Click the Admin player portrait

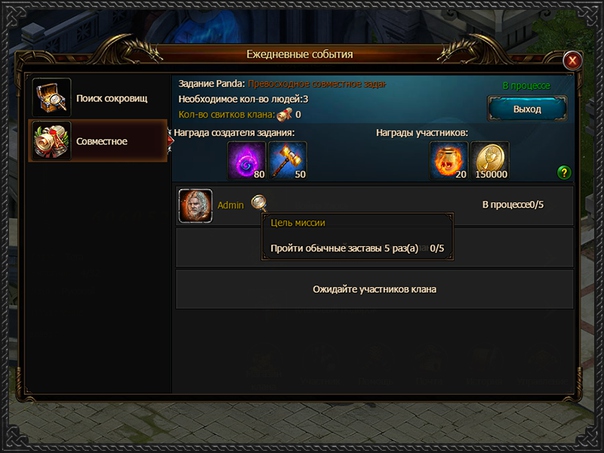click(196, 206)
